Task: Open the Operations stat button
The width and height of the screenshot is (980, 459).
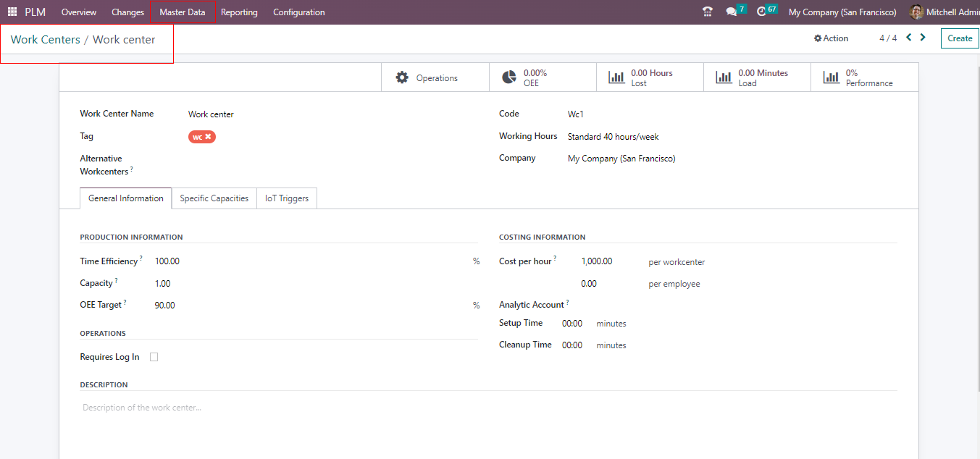Action: (435, 77)
